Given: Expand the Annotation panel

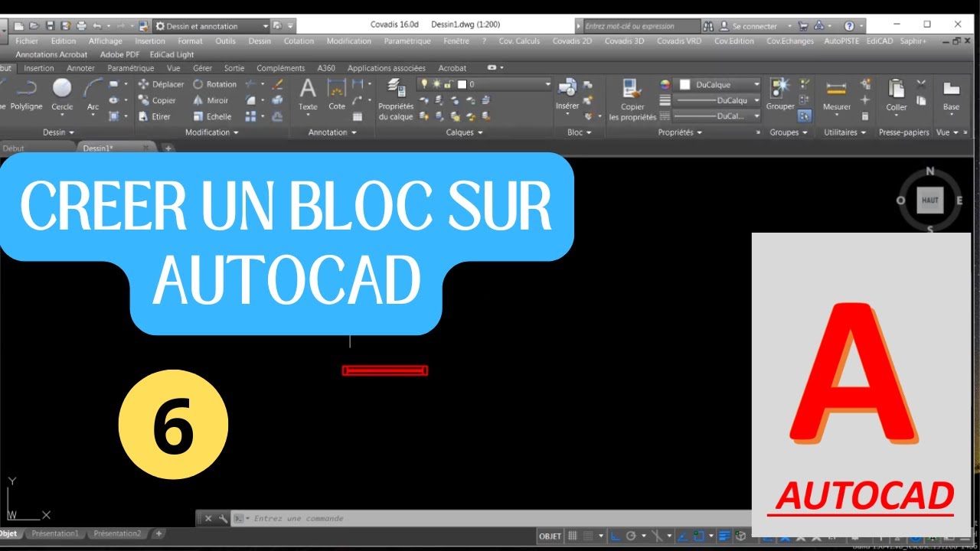Looking at the screenshot, I should click(332, 132).
